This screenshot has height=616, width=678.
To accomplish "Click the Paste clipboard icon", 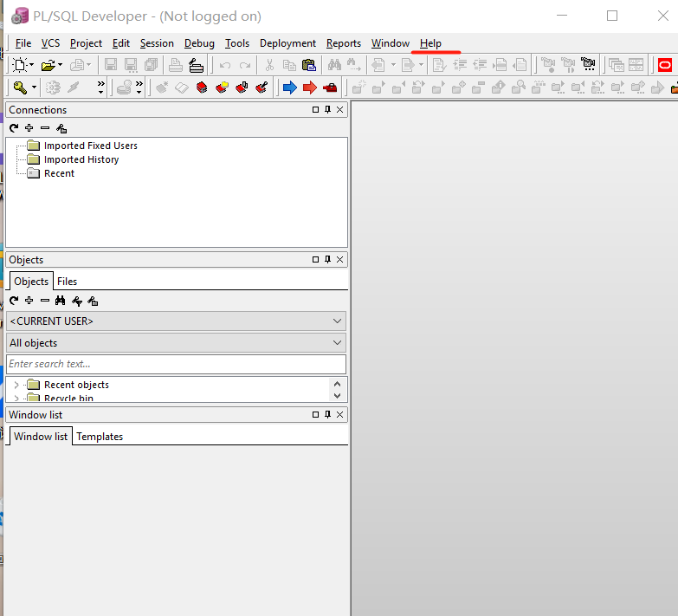I will (x=309, y=65).
